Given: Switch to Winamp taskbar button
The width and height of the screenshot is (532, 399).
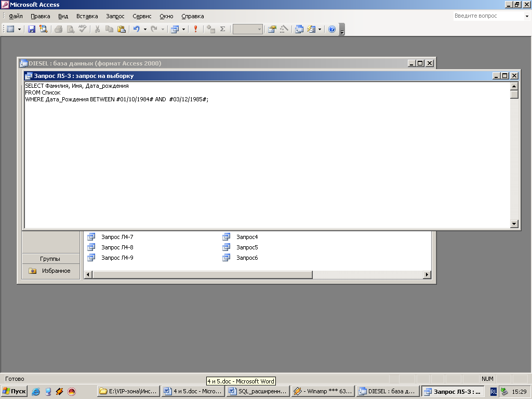Looking at the screenshot, I should 323,391.
